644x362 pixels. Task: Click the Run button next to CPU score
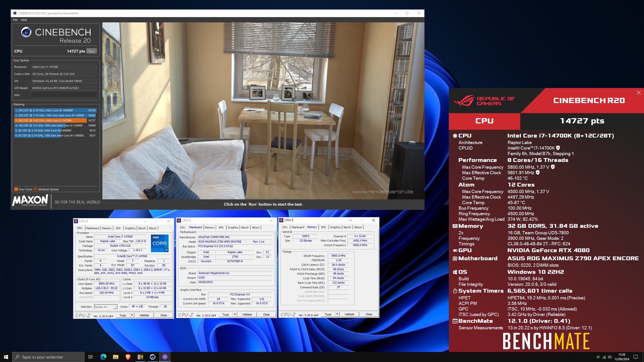(91, 51)
